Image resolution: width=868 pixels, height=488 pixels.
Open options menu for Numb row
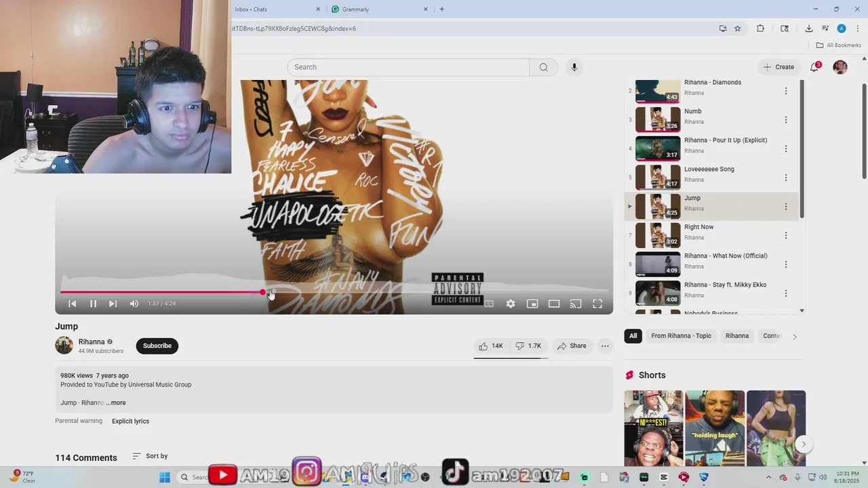tap(786, 120)
